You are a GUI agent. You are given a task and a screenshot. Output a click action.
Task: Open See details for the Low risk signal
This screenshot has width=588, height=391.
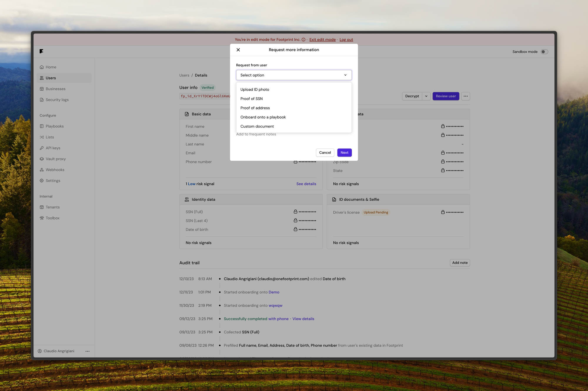pos(306,184)
